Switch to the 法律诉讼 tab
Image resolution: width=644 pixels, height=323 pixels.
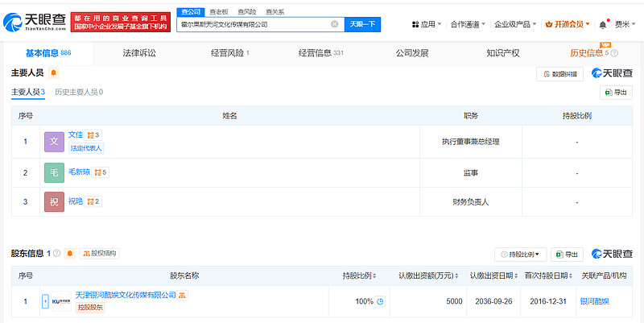(138, 53)
